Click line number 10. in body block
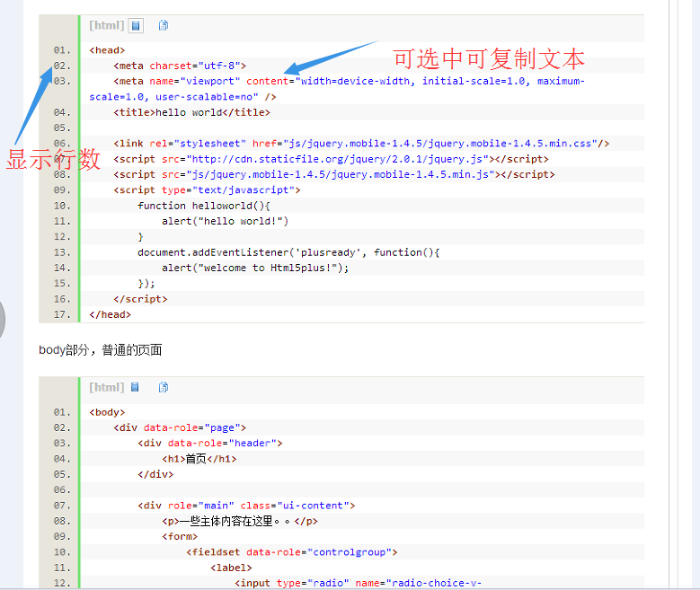The image size is (700, 590). tap(62, 552)
